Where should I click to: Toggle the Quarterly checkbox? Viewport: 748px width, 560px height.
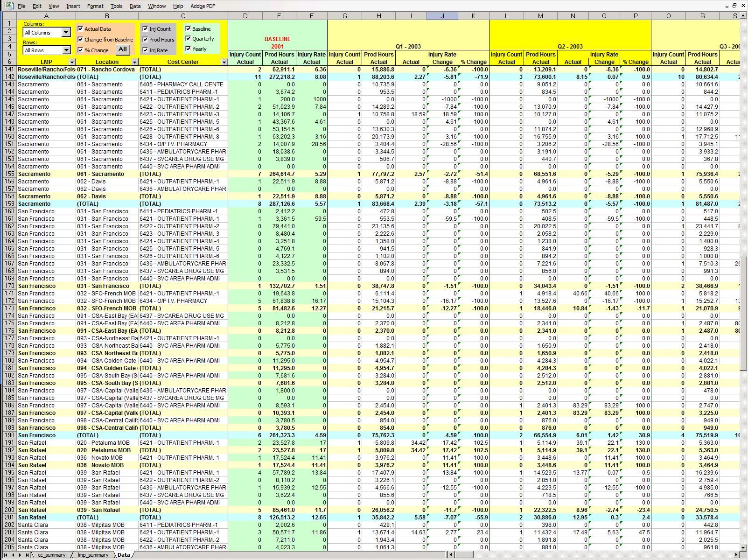tap(188, 38)
